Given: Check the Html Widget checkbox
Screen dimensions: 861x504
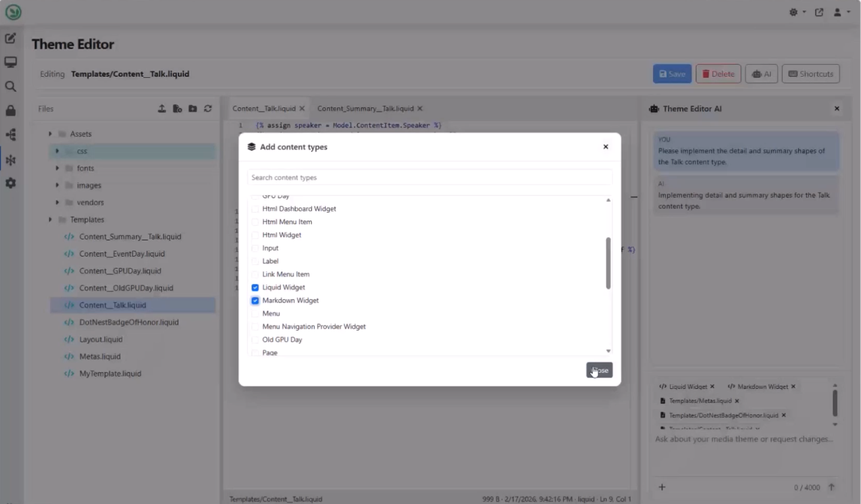Looking at the screenshot, I should [x=255, y=236].
